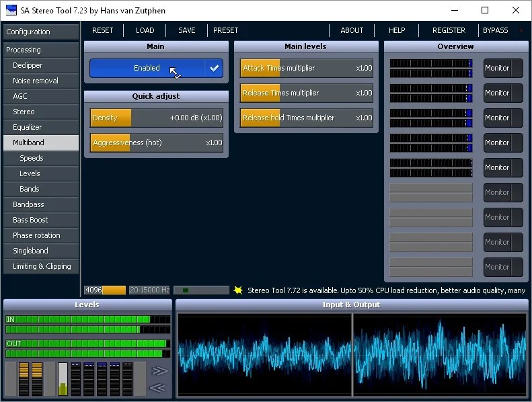The height and width of the screenshot is (402, 532).
Task: Open Speeds under Multiband
Action: (41, 158)
